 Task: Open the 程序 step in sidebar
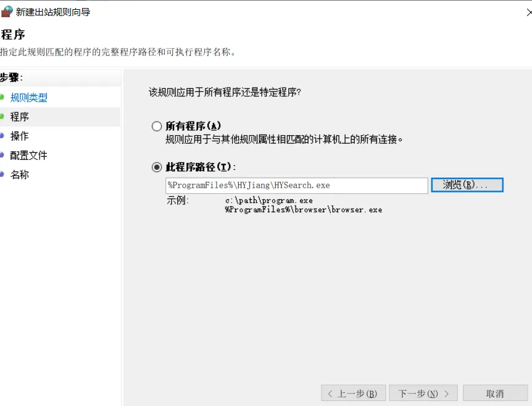[x=20, y=117]
